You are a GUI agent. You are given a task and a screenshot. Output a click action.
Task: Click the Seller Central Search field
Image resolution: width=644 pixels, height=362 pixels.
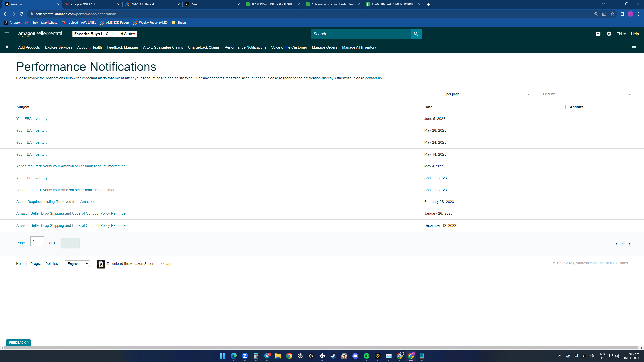(x=361, y=34)
